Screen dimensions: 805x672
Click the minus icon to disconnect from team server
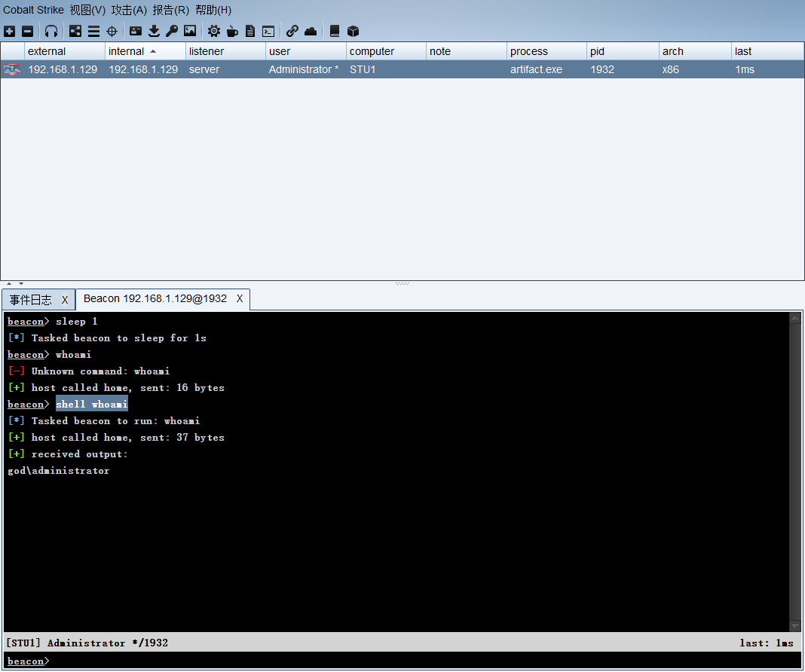[x=28, y=32]
